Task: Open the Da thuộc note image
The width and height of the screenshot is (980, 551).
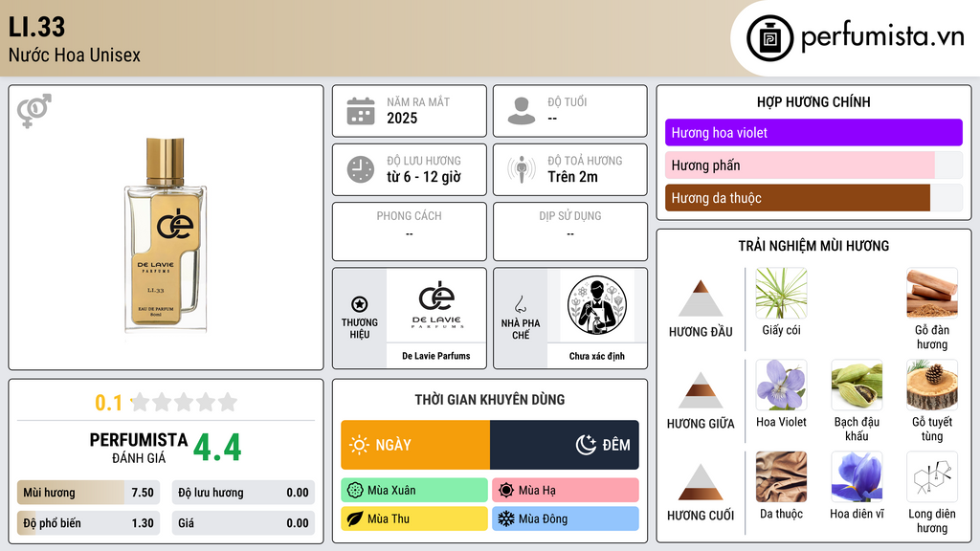Action: point(781,476)
